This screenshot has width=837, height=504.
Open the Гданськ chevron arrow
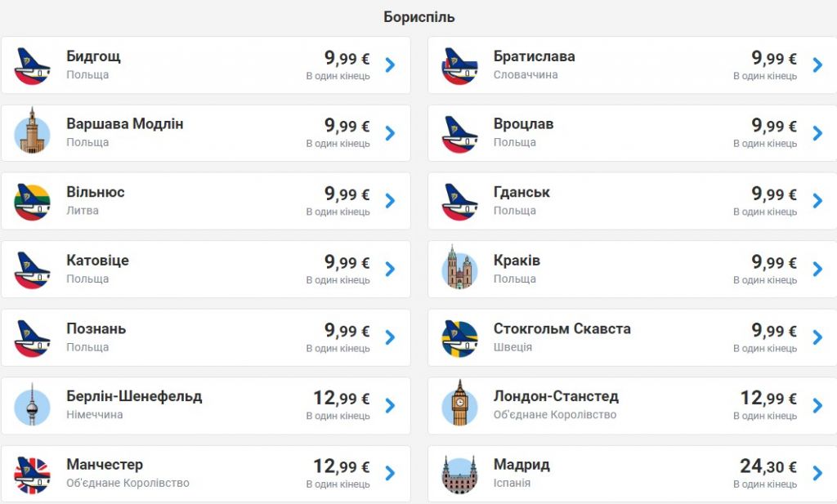(817, 201)
